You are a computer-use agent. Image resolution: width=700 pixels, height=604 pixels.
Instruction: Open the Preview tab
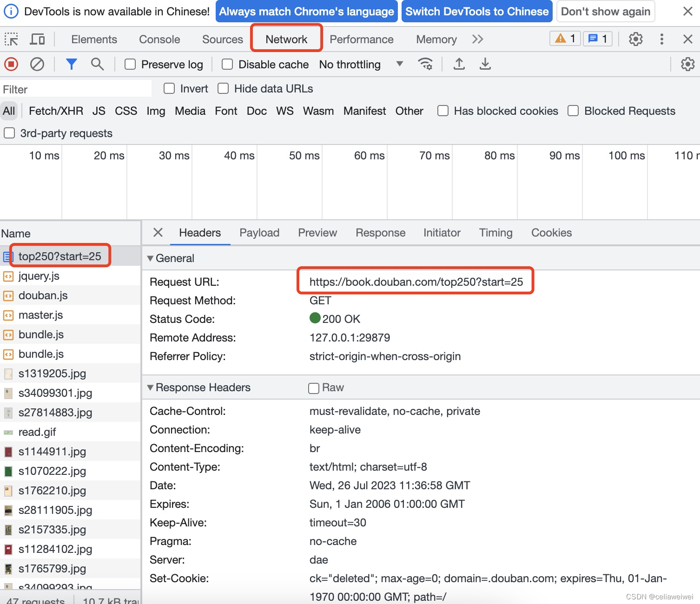pos(317,233)
